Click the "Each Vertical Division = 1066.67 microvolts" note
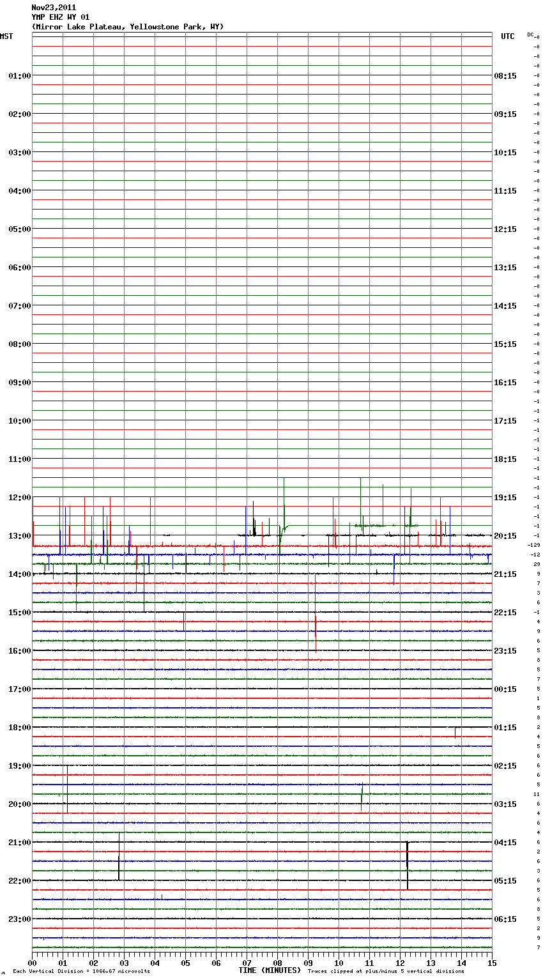 (81, 971)
